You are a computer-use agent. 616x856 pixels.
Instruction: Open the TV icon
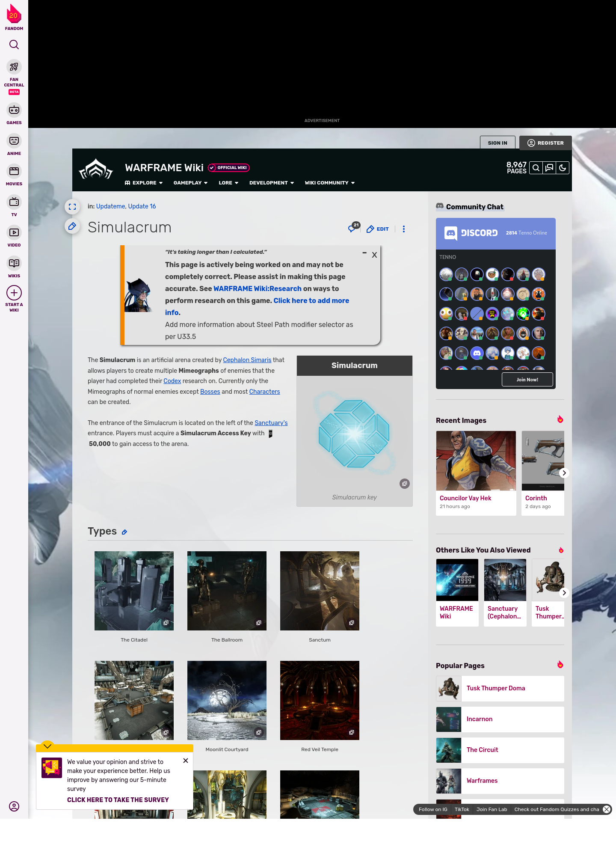pos(14,202)
